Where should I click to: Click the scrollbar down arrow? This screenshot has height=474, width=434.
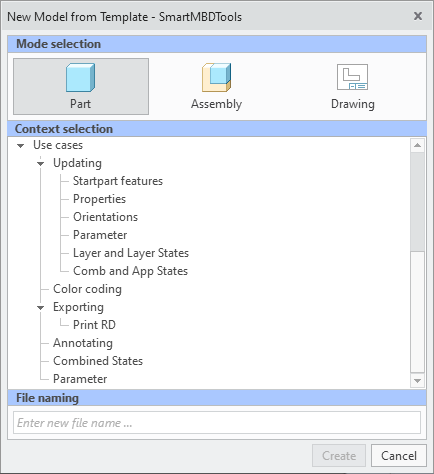(x=417, y=381)
